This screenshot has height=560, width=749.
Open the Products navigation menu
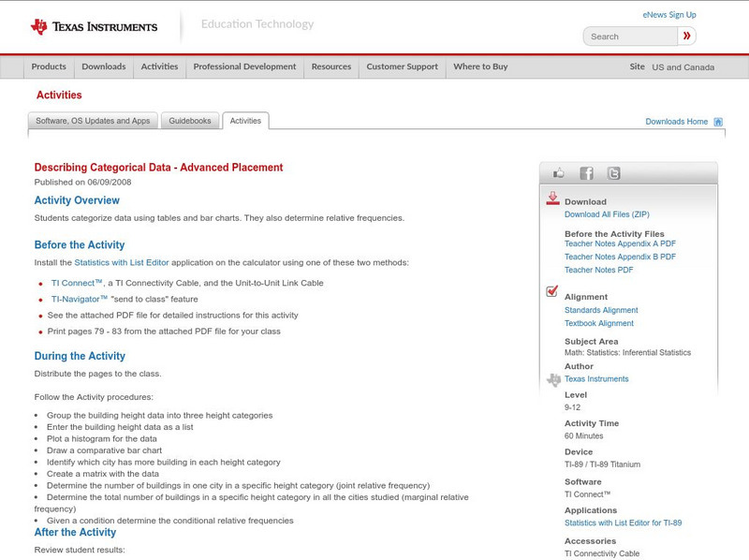tap(49, 67)
